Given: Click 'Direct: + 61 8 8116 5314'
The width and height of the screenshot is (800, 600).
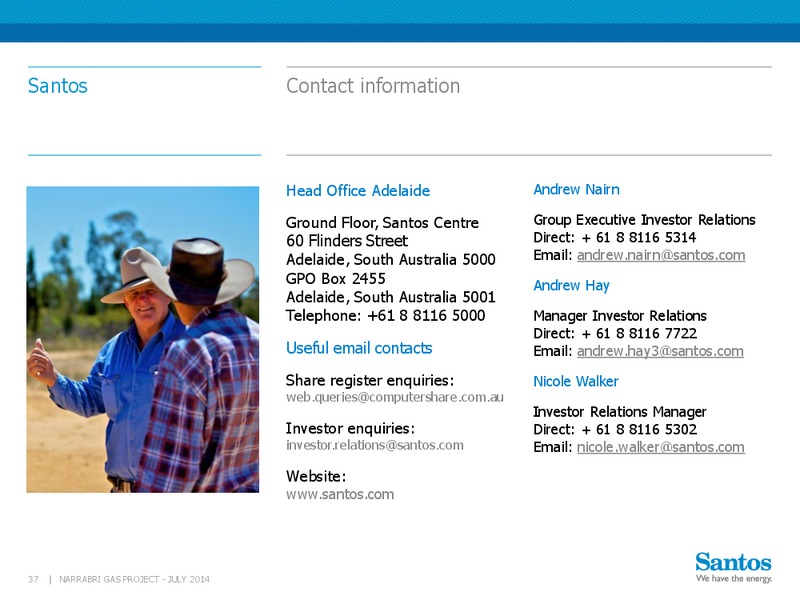Looking at the screenshot, I should coord(615,237).
